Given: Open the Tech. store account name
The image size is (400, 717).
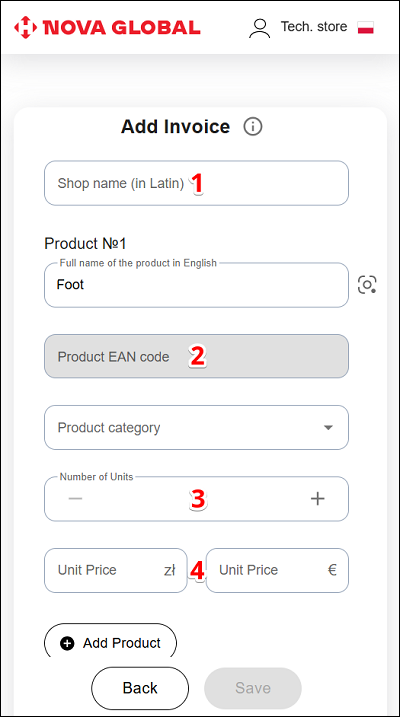Looking at the screenshot, I should tap(314, 27).
